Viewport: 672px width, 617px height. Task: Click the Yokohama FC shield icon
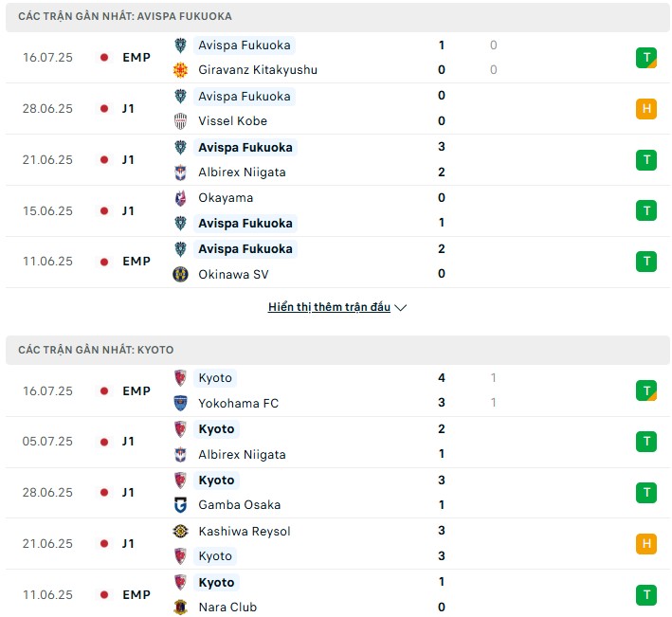tap(180, 403)
